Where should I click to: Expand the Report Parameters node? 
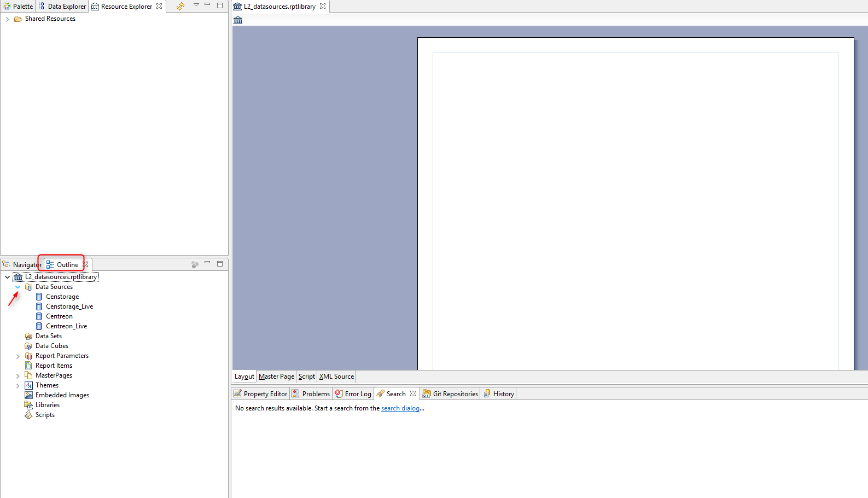click(18, 356)
